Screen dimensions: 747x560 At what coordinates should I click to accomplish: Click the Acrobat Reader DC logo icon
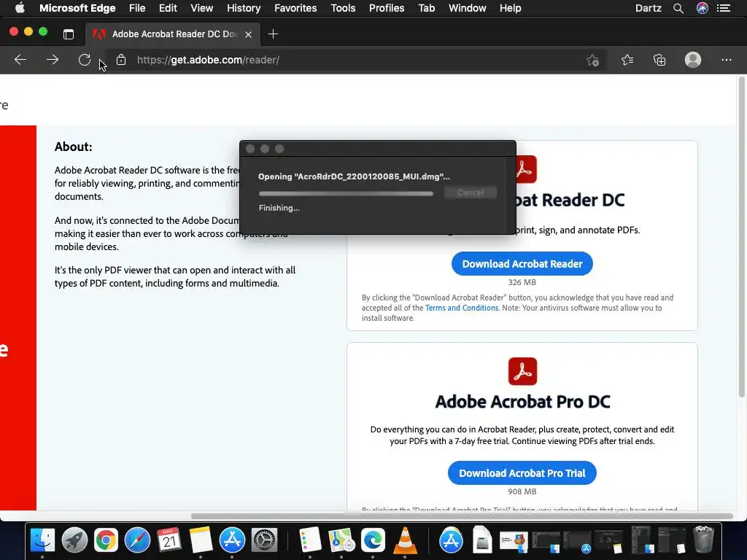point(526,169)
